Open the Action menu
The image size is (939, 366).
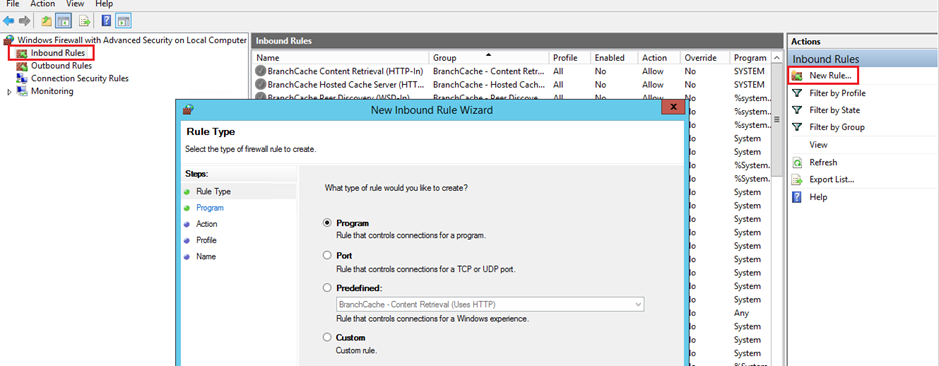[x=42, y=4]
